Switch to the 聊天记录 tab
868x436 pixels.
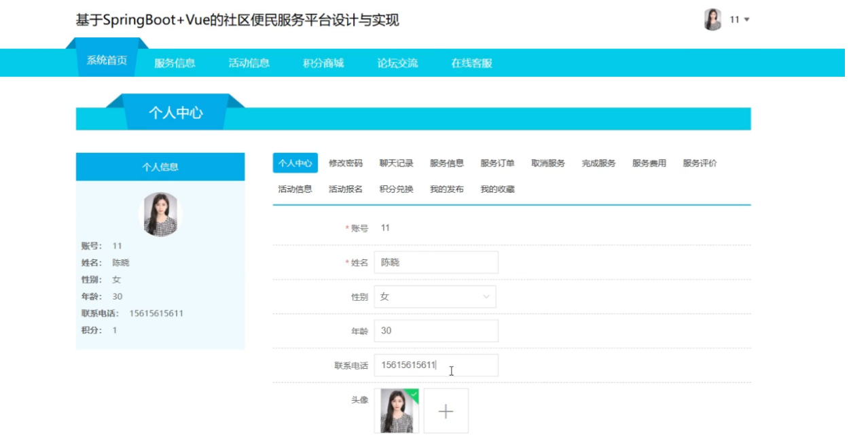[396, 163]
